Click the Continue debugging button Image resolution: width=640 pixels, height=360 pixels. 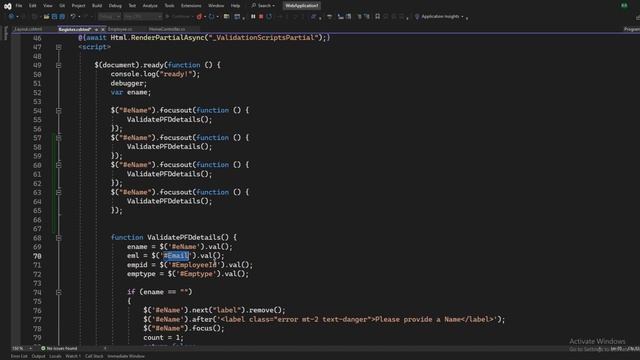(178, 17)
